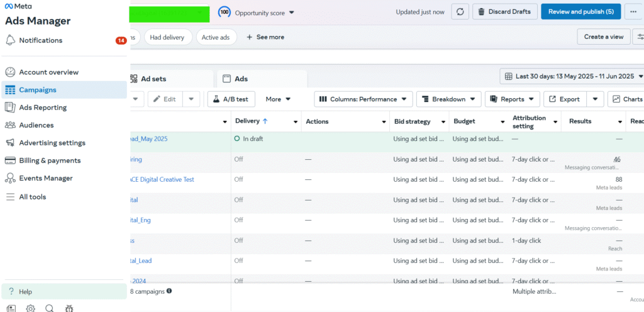This screenshot has height=312, width=644.
Task: Click the Discard Drafts button
Action: click(x=505, y=12)
